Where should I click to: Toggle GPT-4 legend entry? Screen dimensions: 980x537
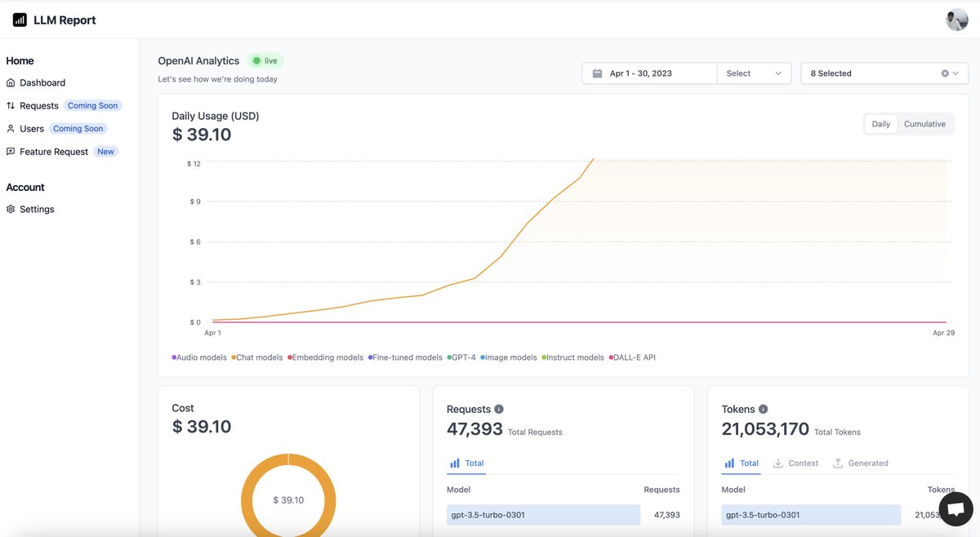(461, 357)
